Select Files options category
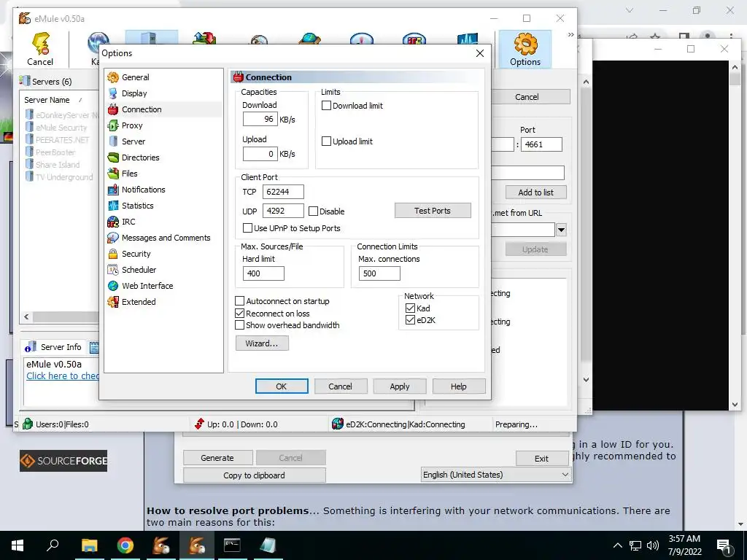 pyautogui.click(x=129, y=174)
